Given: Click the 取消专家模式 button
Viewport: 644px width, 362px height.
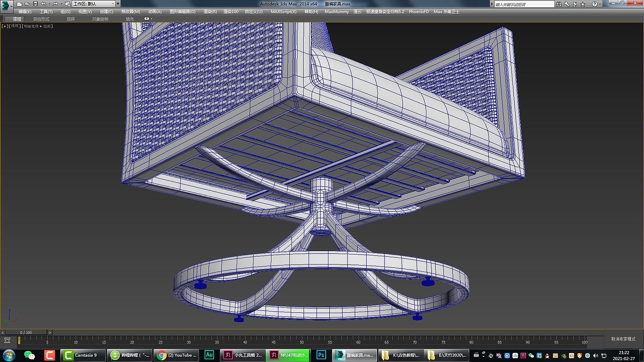Looking at the screenshot, I should 623,339.
